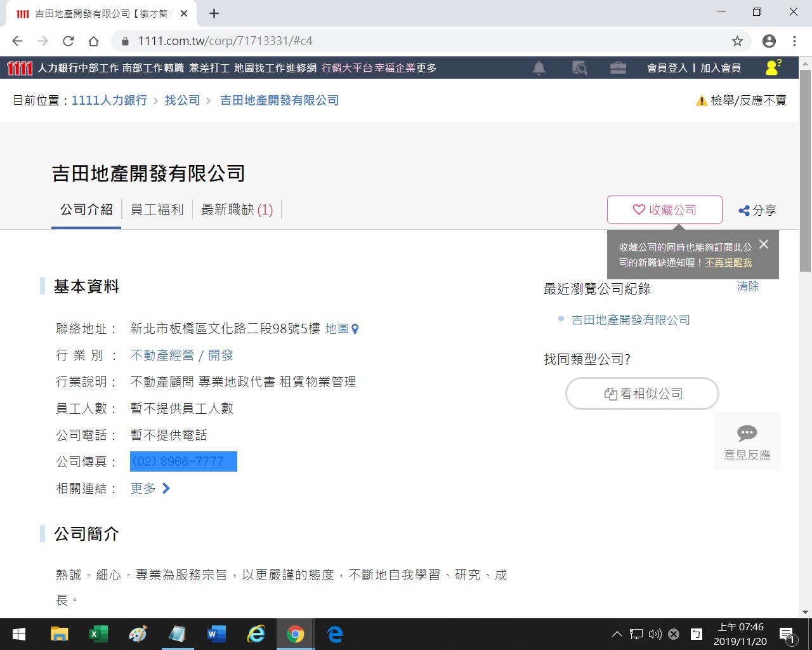Open 地圖找工作 in top navigation
The width and height of the screenshot is (812, 650).
coord(259,68)
